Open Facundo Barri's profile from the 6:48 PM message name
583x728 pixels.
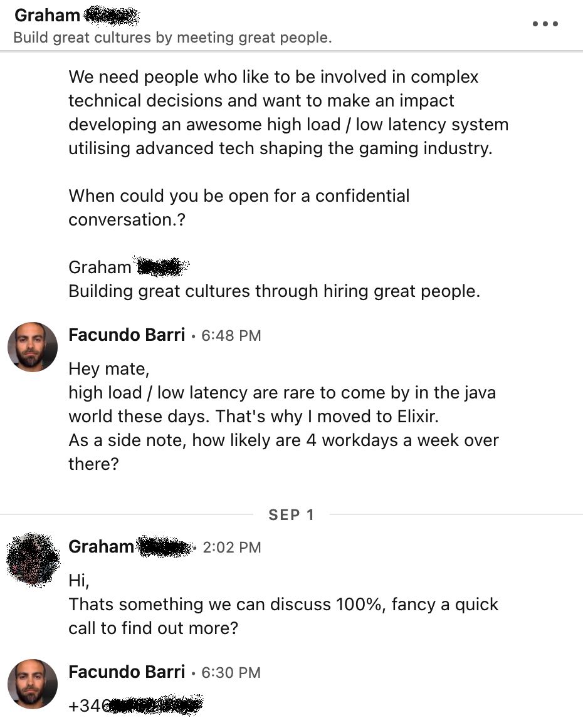pos(127,335)
